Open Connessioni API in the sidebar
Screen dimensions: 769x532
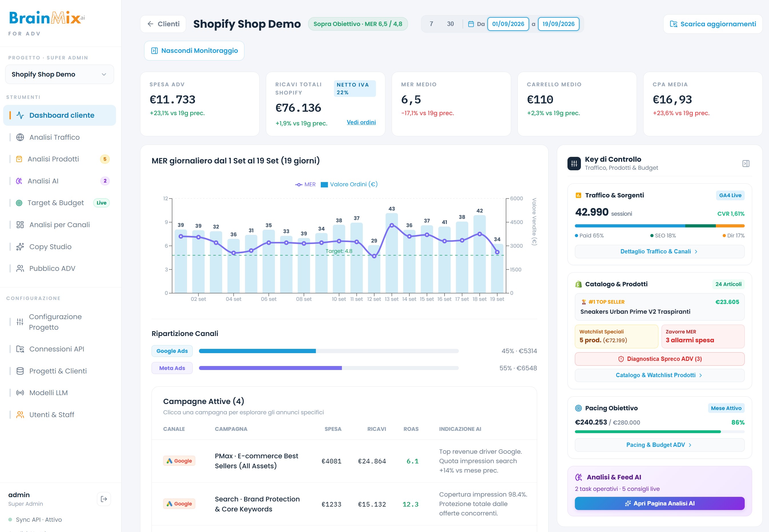click(59, 349)
